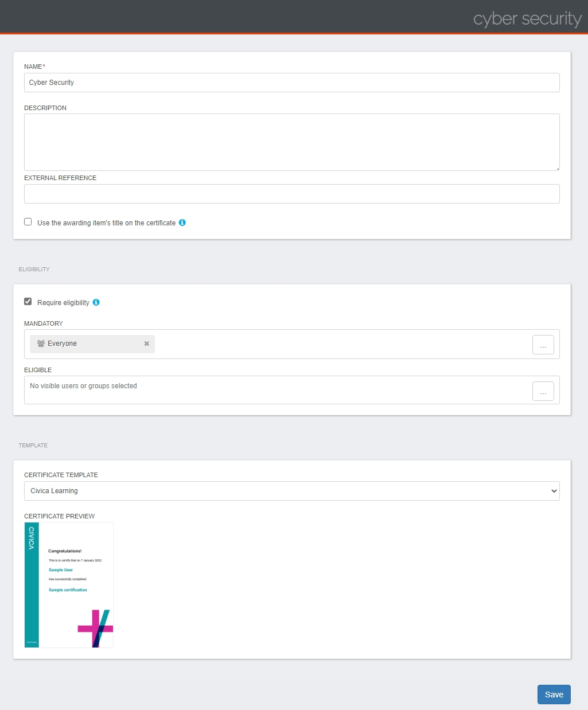
Task: Focus the External Reference field
Action: pos(291,194)
